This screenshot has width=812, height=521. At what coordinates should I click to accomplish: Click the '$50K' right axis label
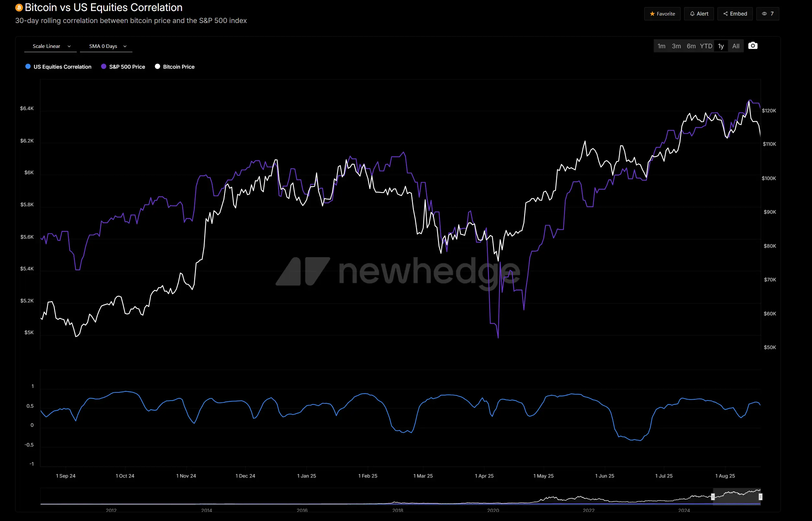(x=770, y=347)
